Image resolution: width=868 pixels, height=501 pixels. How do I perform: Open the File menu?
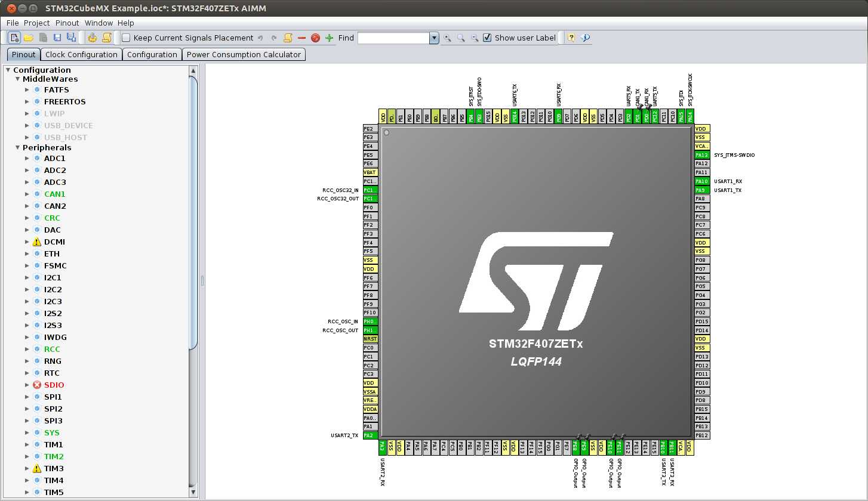[x=13, y=23]
